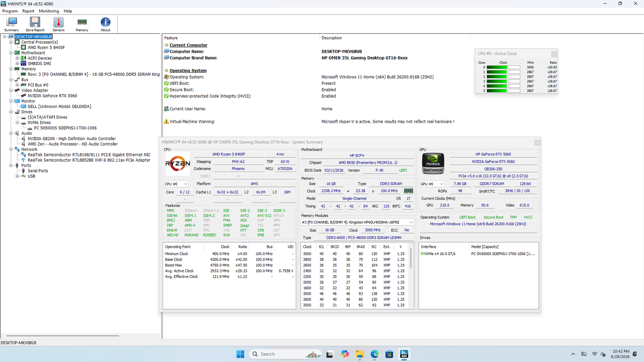This screenshot has width=644, height=362.
Task: Open Microsoft Store from the taskbar
Action: pos(389,354)
